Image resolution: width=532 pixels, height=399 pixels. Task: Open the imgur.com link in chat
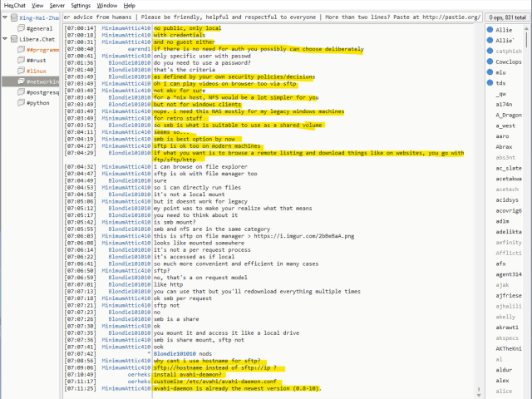click(x=304, y=236)
